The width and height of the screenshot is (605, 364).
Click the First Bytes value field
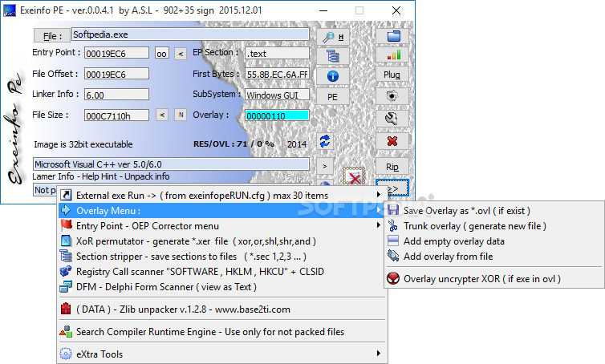click(x=277, y=74)
